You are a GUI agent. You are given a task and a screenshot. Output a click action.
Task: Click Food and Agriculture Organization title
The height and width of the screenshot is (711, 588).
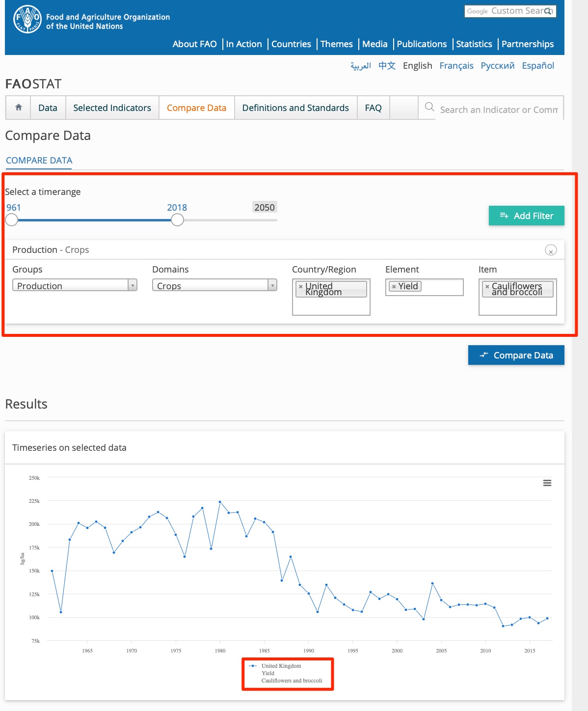coord(108,22)
